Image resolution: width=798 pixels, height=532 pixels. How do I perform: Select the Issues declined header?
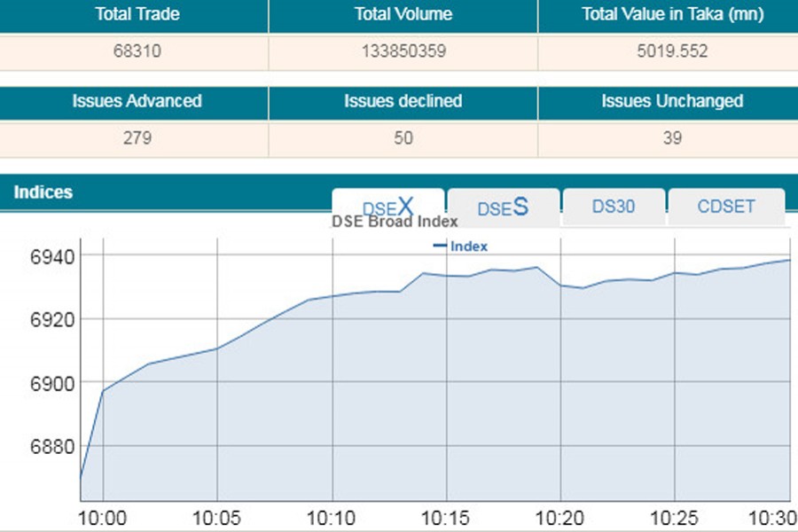(x=403, y=101)
